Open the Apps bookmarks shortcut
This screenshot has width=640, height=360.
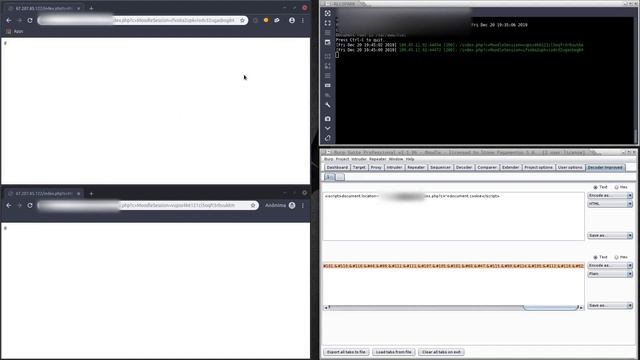pyautogui.click(x=15, y=31)
